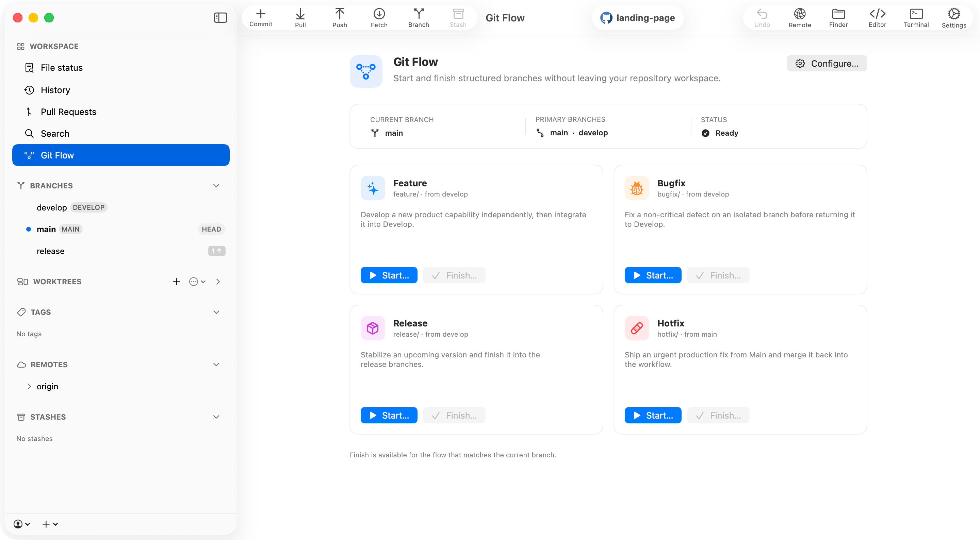Screen dimensions: 980x540
Task: Collapse the TAGS section chevron
Action: pyautogui.click(x=216, y=312)
